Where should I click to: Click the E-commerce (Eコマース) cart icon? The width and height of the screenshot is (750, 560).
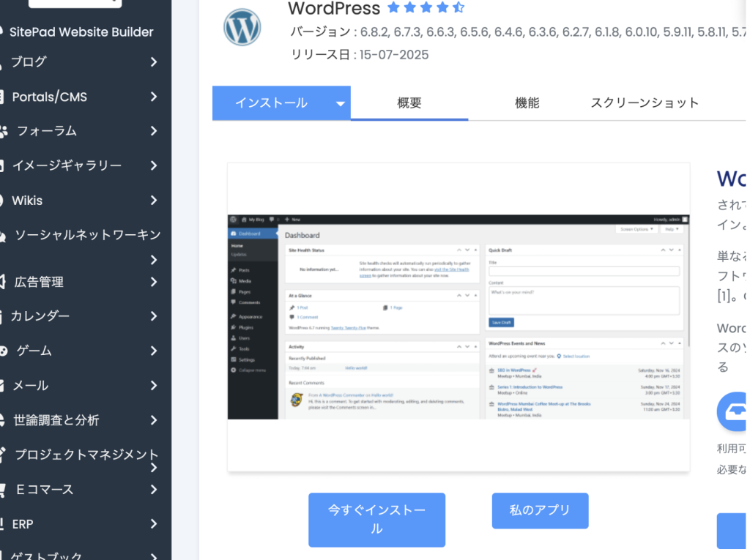4,490
